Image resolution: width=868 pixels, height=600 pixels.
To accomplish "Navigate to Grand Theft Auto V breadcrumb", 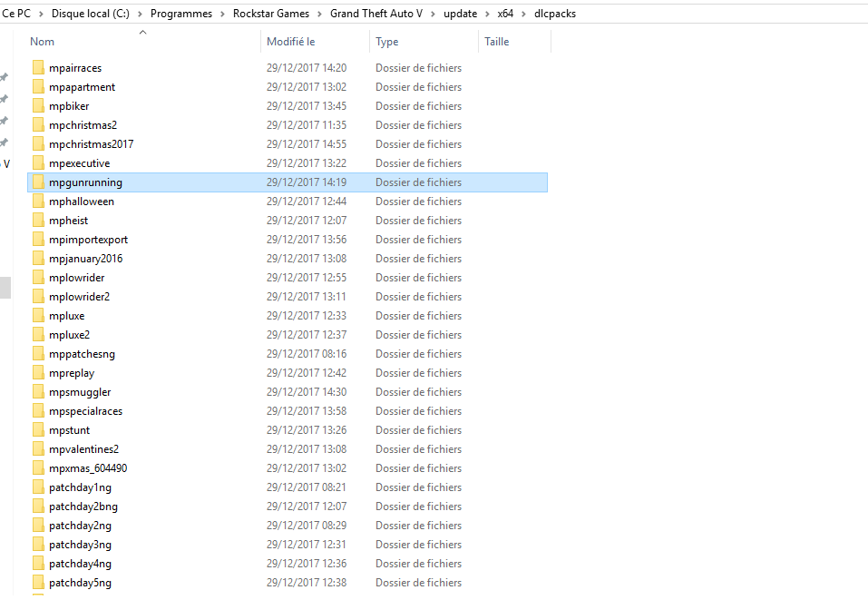I will tap(376, 14).
